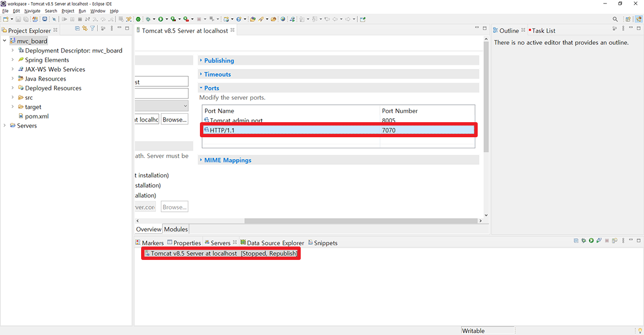The height and width of the screenshot is (335, 644).
Task: Minimize the Project Explorer panel
Action: 119,28
